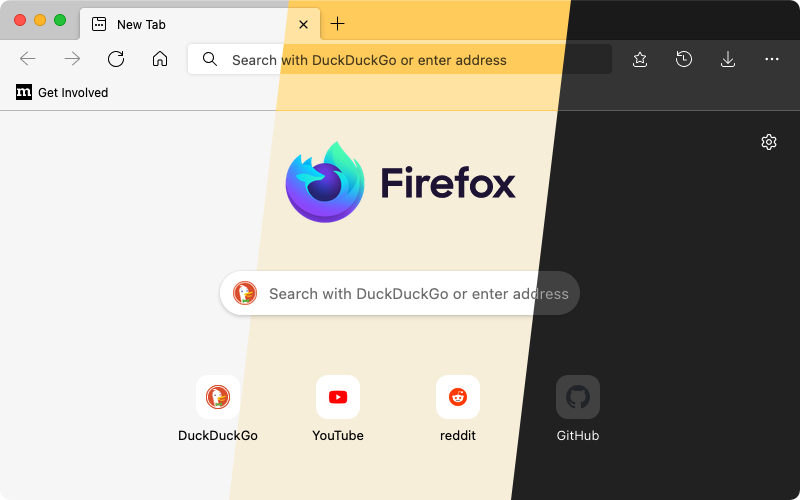The image size is (800, 500).
Task: Open a new tab with plus button
Action: click(x=337, y=23)
